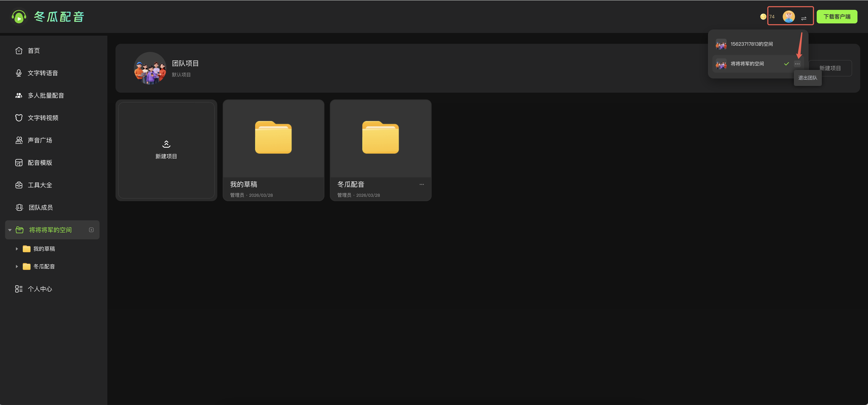Choose 退出团队 from the popup menu
This screenshot has width=868, height=405.
807,78
